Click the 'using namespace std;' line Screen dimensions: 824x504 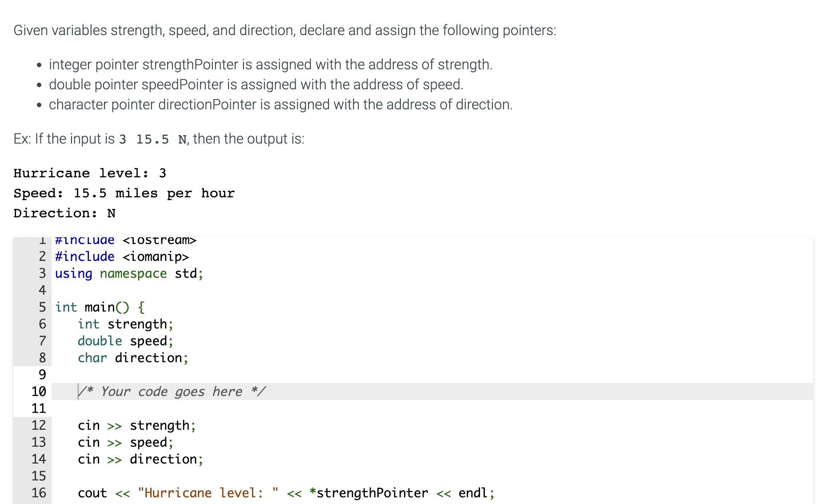pyautogui.click(x=129, y=273)
